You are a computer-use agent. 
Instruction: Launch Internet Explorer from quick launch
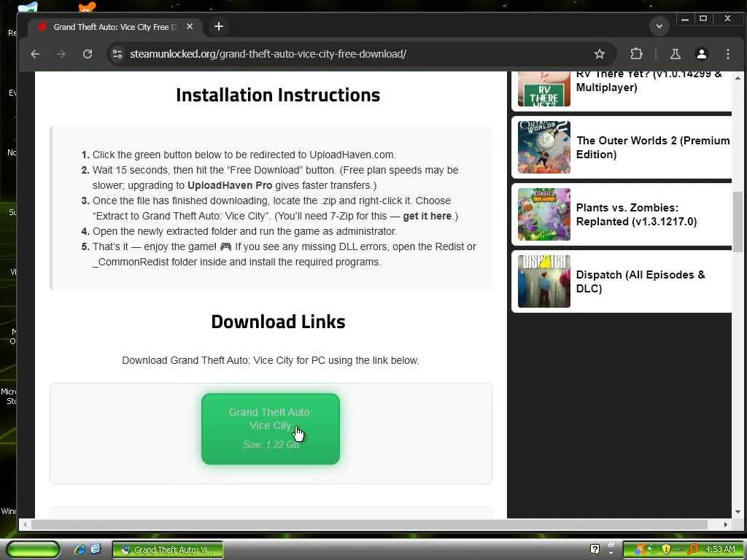click(x=80, y=550)
